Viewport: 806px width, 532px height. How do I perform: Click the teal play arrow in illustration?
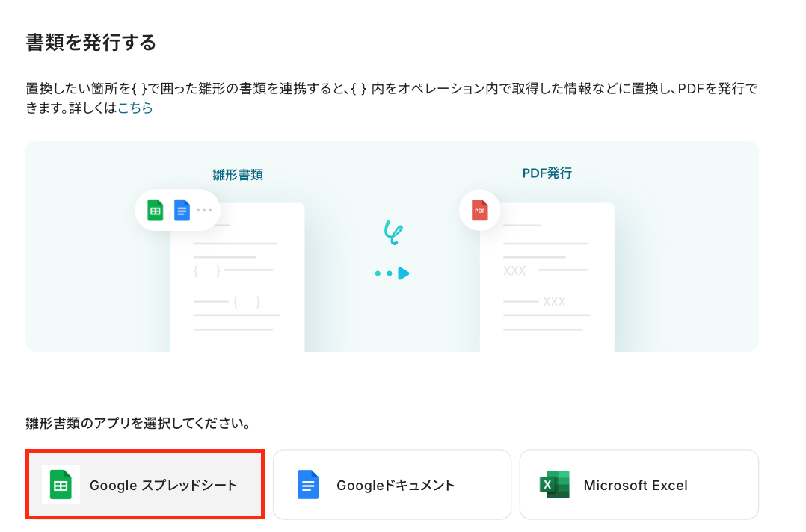coord(404,273)
